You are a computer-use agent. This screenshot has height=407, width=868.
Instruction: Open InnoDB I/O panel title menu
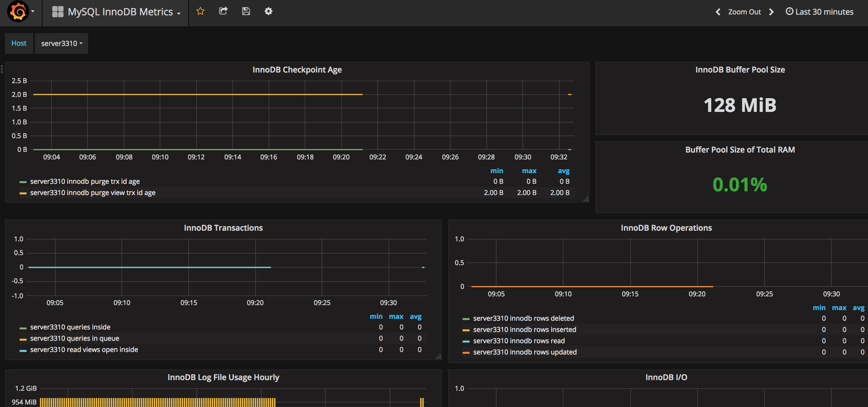pyautogui.click(x=666, y=377)
